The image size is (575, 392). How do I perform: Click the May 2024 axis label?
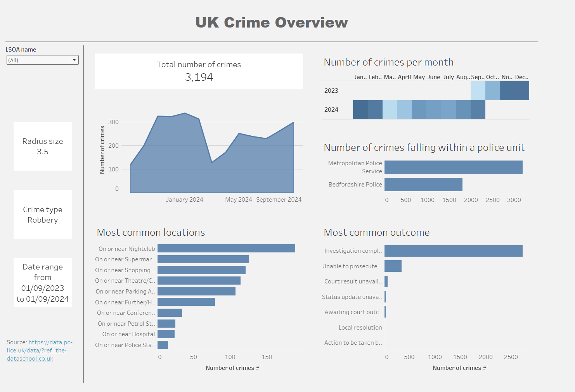tap(239, 200)
